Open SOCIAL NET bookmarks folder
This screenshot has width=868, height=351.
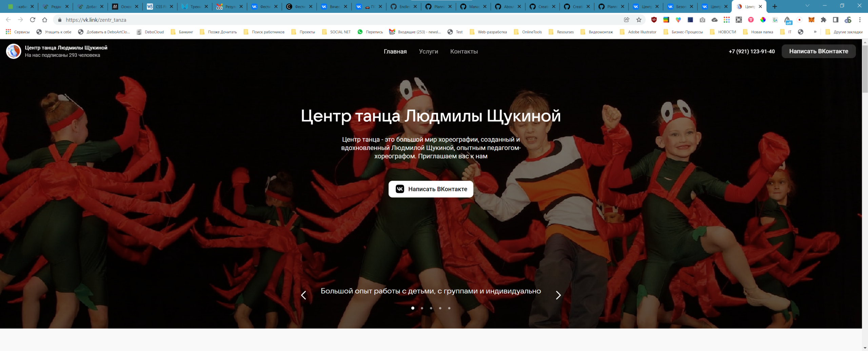click(336, 32)
